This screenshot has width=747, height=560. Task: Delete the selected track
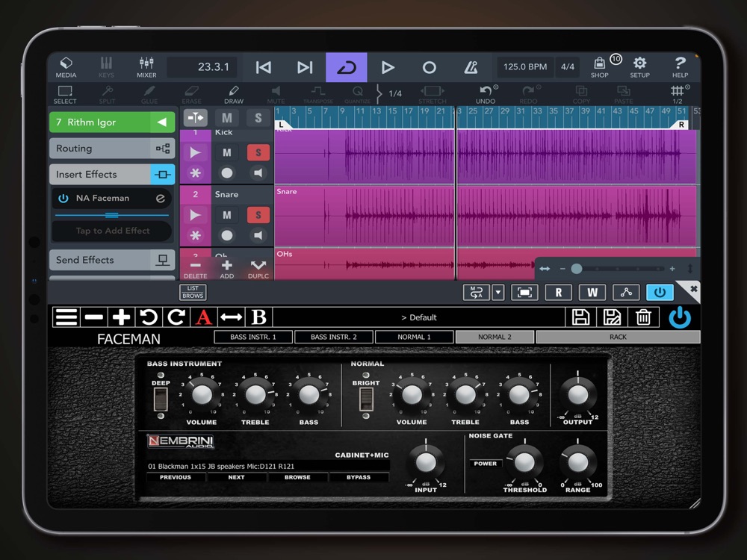195,269
